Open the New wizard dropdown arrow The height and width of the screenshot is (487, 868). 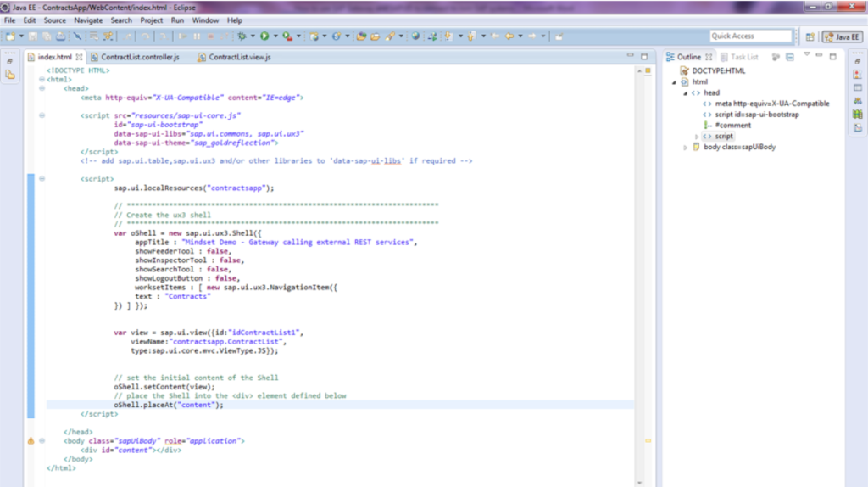click(21, 36)
